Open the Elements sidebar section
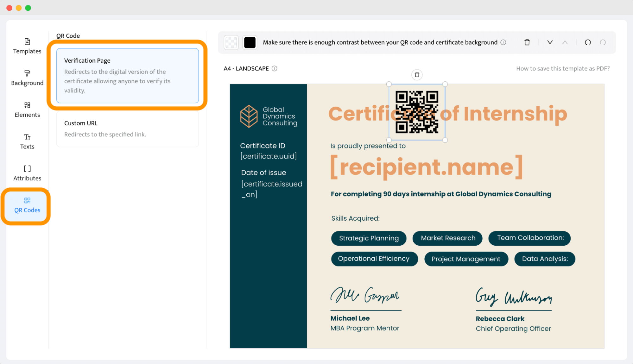 (x=27, y=110)
